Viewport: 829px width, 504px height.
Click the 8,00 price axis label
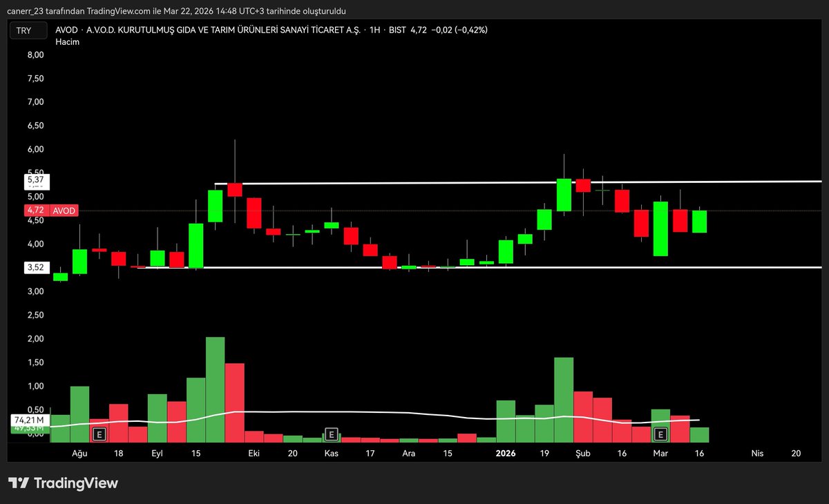point(35,55)
